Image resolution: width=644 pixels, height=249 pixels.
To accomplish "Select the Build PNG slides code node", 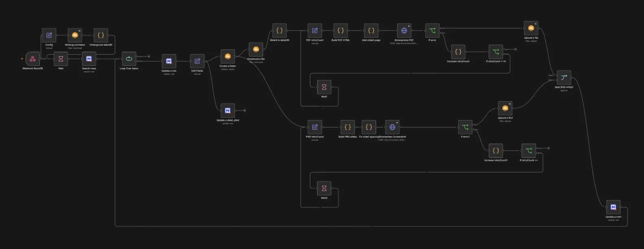I will 348,127.
